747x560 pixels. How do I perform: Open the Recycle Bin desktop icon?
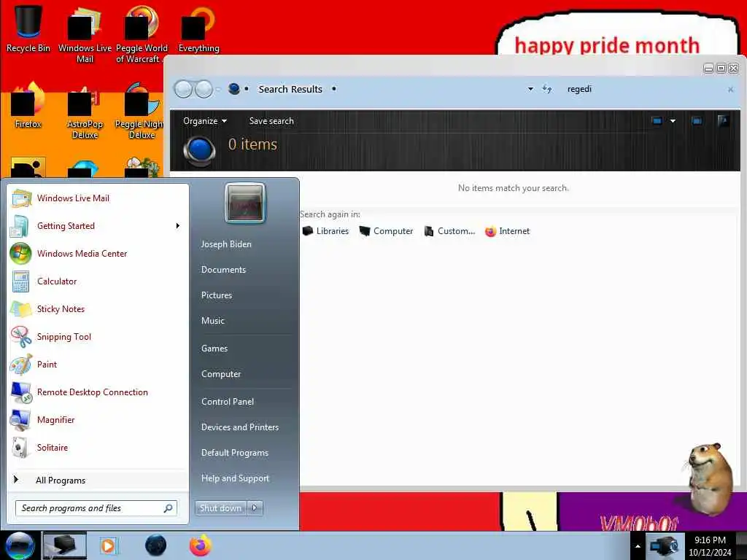pos(28,28)
